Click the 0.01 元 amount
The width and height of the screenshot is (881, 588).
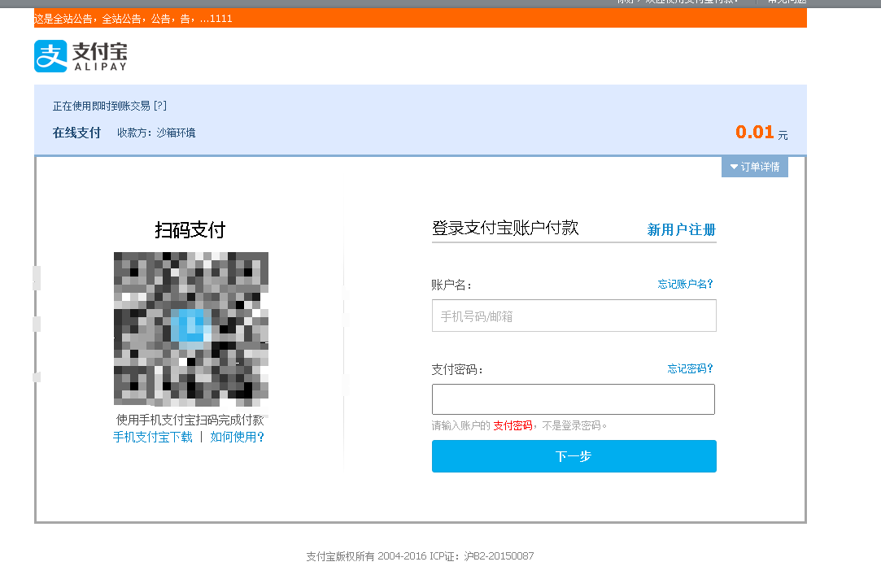click(x=761, y=133)
